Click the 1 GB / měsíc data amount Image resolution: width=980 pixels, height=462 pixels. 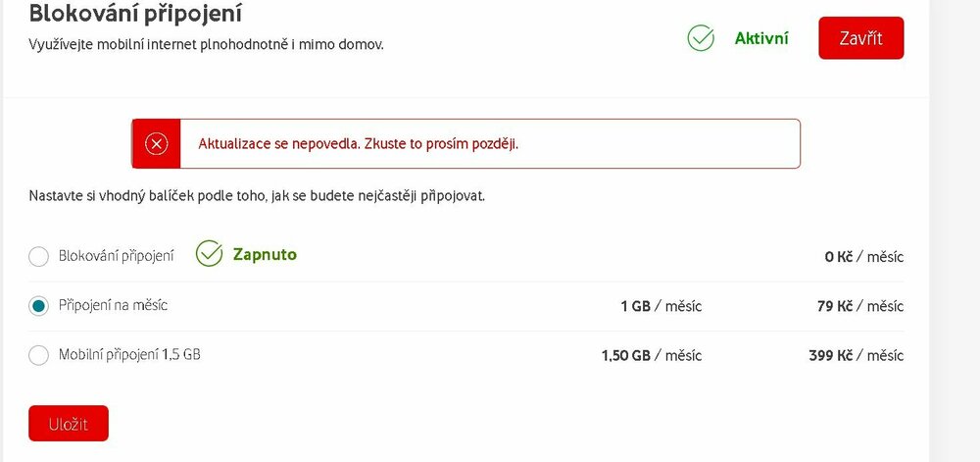661,306
